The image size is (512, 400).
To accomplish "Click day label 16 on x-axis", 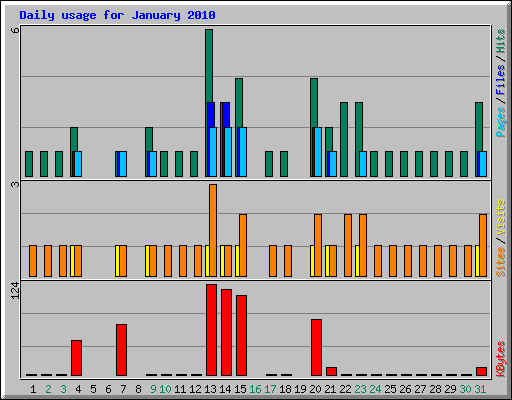I will pos(255,389).
